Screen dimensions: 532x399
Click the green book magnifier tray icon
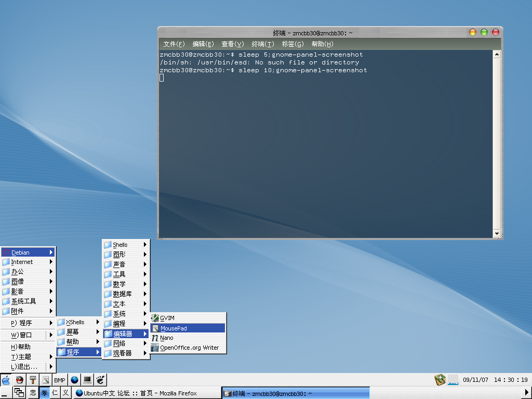point(440,380)
